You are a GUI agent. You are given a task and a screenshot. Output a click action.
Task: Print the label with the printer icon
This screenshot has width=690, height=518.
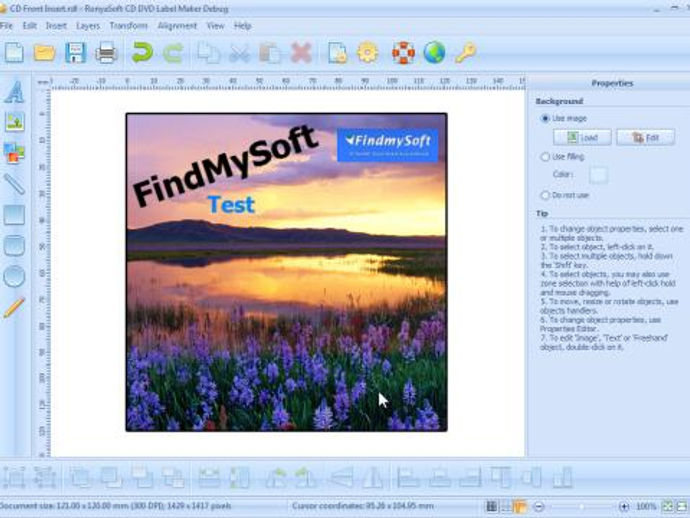106,53
